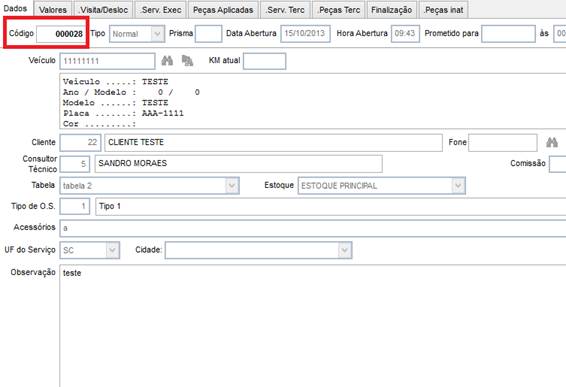The width and height of the screenshot is (566, 387).
Task: Focus the Acessórios input field
Action: [x=313, y=228]
